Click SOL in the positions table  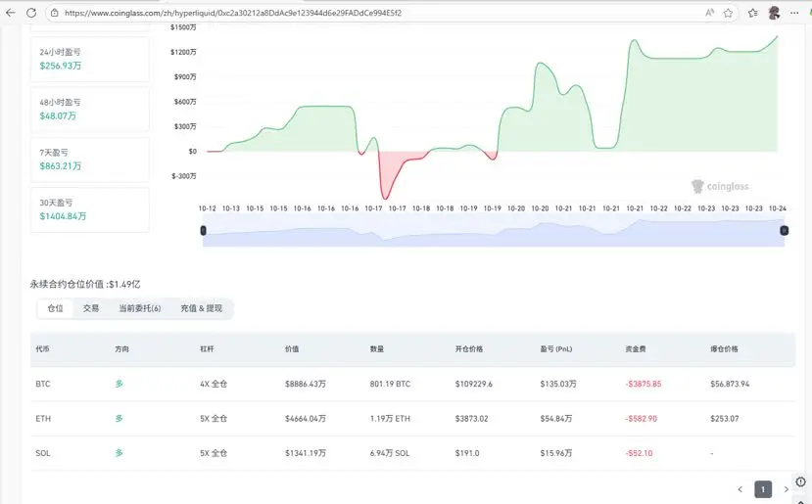tap(43, 453)
